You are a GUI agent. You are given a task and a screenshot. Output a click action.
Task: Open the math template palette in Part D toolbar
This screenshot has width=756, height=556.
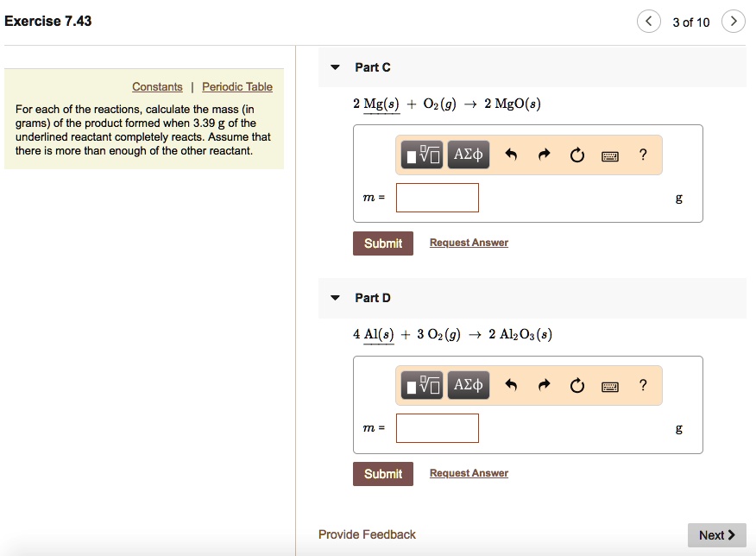(422, 385)
